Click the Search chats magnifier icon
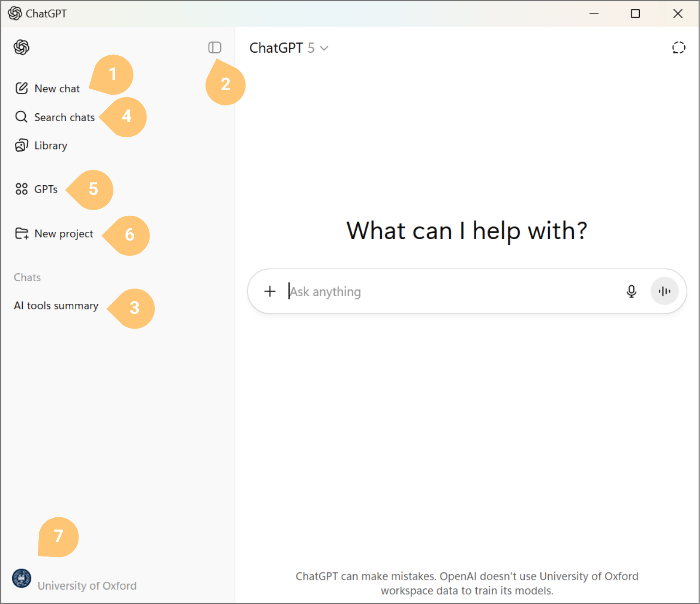 click(x=21, y=117)
